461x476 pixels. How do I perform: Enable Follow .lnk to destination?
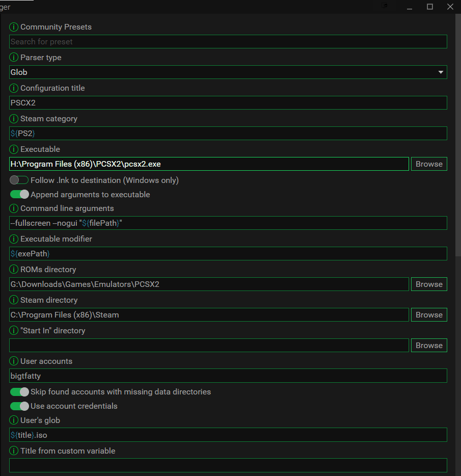(x=19, y=180)
